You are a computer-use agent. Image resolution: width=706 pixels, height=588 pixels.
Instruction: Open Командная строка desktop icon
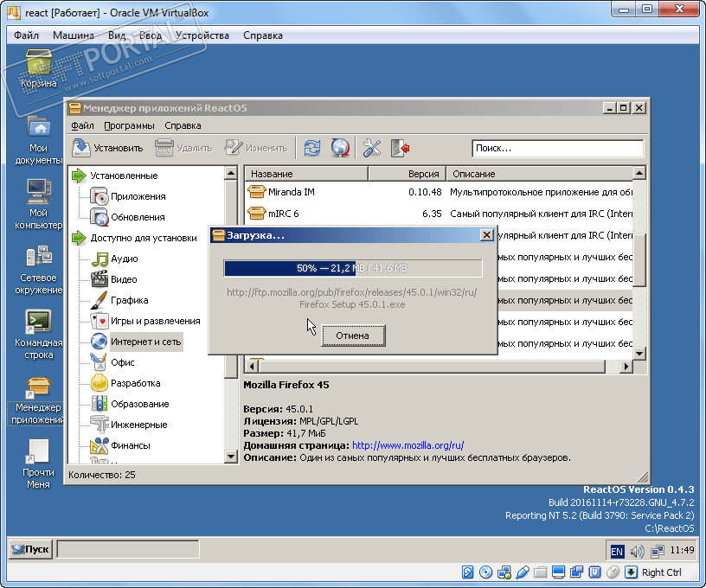pyautogui.click(x=39, y=335)
